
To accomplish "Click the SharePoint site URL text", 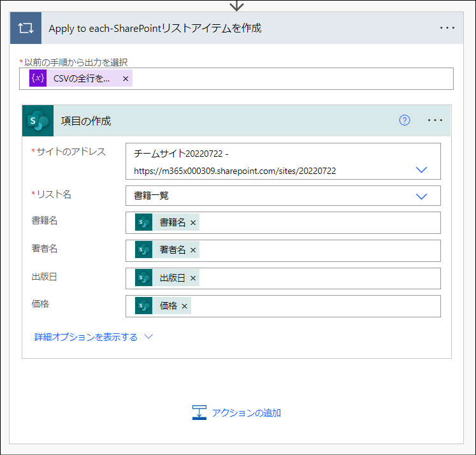I will tap(234, 171).
